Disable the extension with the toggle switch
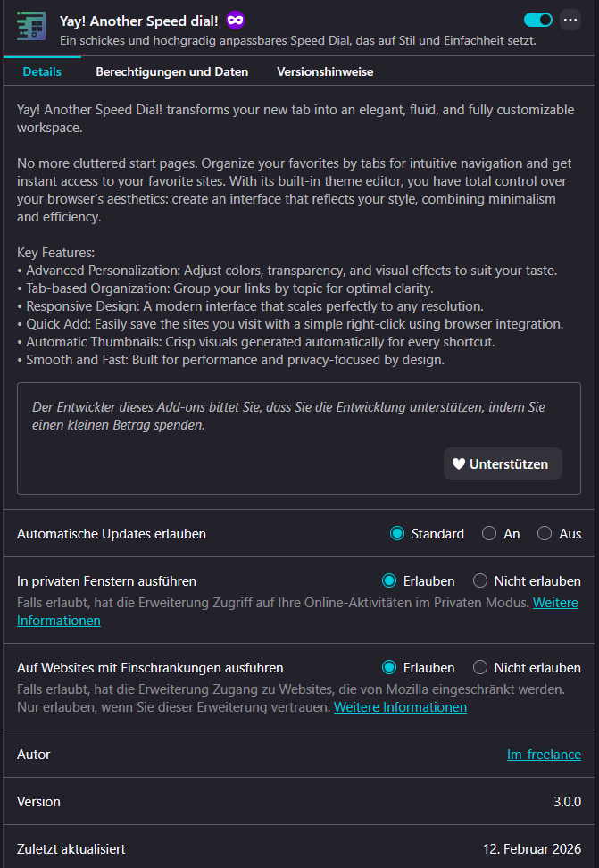599x868 pixels. pyautogui.click(x=538, y=20)
